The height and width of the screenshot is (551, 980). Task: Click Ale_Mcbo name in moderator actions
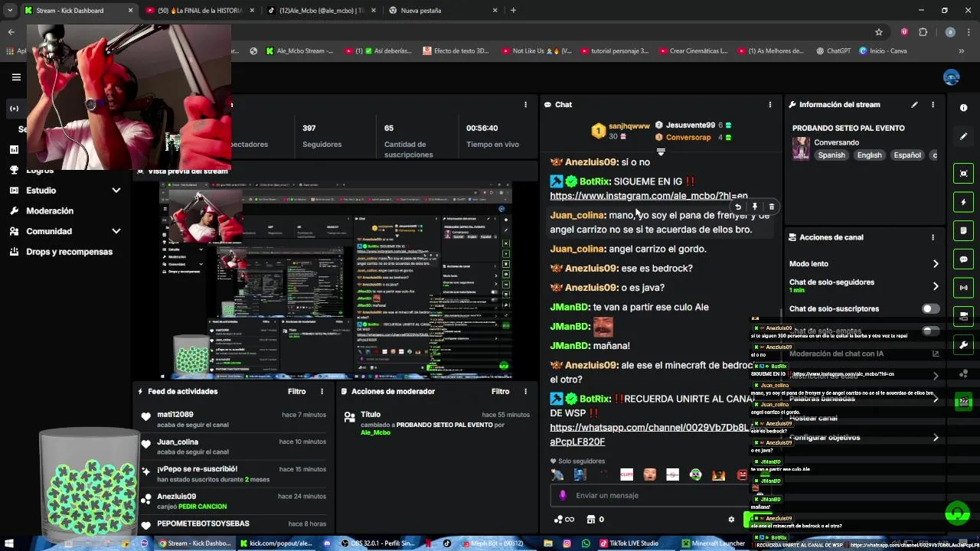(x=375, y=432)
